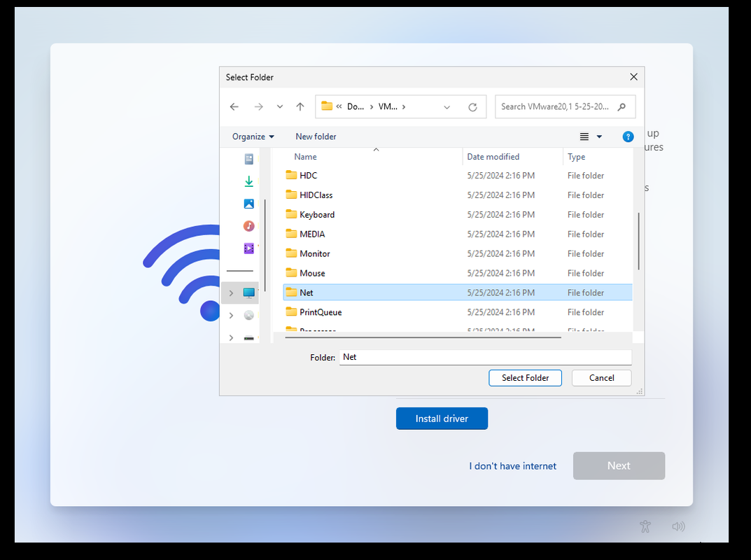This screenshot has height=560, width=751.
Task: Click the Do... breadcrumb segment
Action: point(356,107)
